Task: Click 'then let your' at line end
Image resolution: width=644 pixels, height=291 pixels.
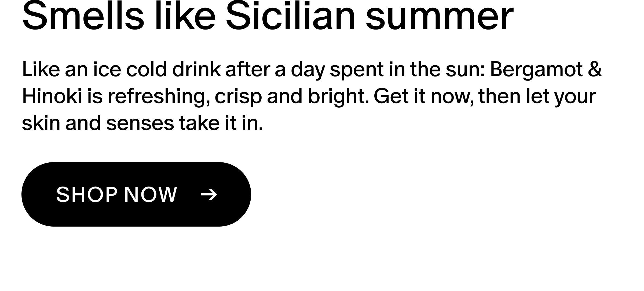Action: [x=537, y=97]
